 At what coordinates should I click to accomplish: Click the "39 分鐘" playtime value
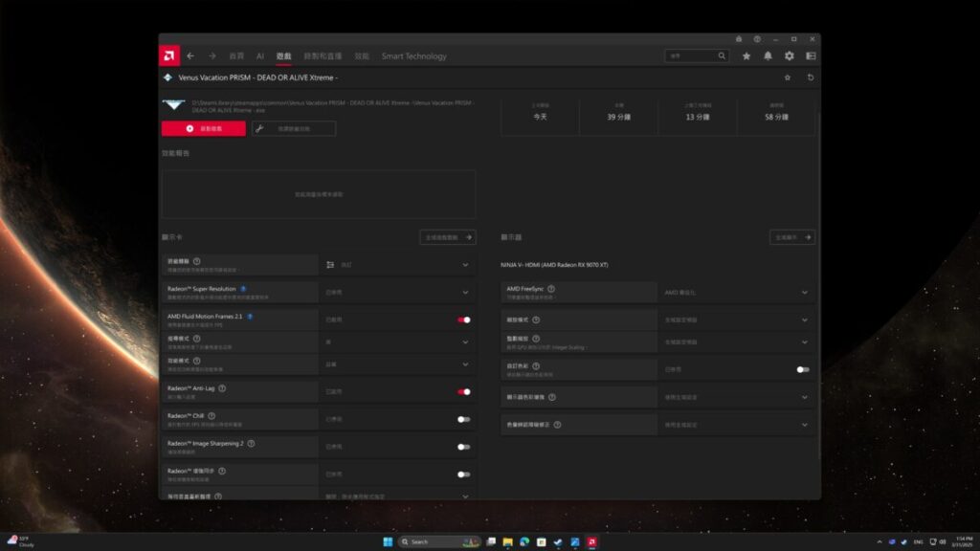click(x=619, y=117)
